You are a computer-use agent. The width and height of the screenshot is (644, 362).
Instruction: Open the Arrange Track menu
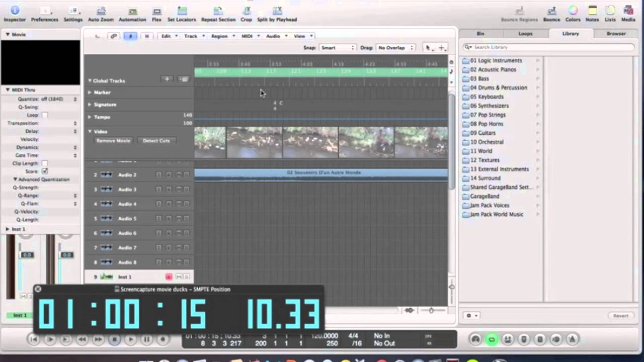[x=194, y=36]
